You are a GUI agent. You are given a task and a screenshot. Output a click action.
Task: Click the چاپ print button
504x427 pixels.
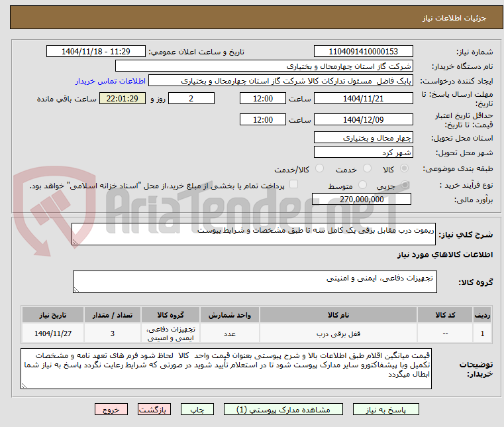(197, 409)
